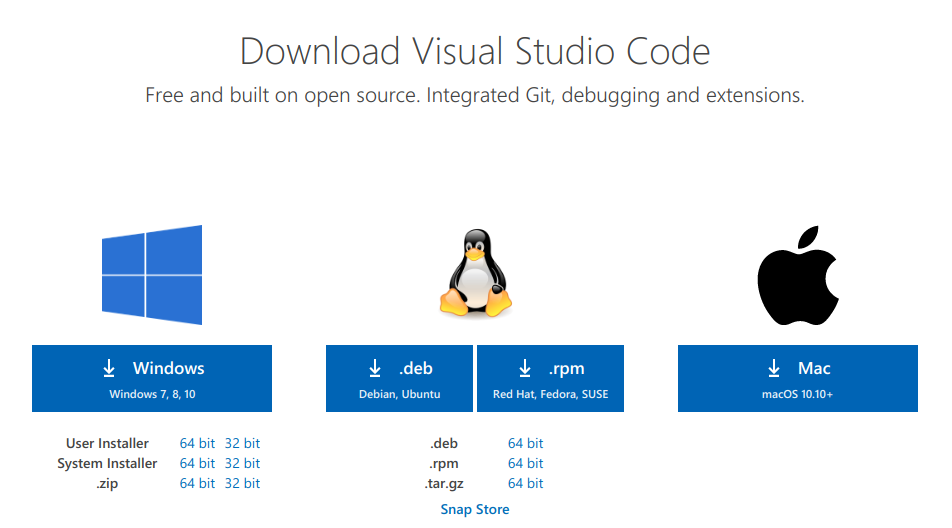Click the 'Free and built on open source' subtitle

[x=475, y=96]
